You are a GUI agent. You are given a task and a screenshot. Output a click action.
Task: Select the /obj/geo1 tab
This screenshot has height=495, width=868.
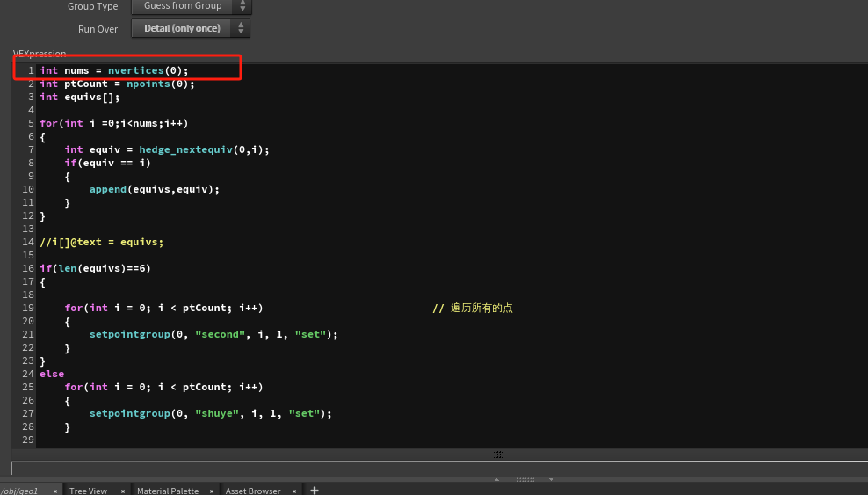[x=19, y=491]
